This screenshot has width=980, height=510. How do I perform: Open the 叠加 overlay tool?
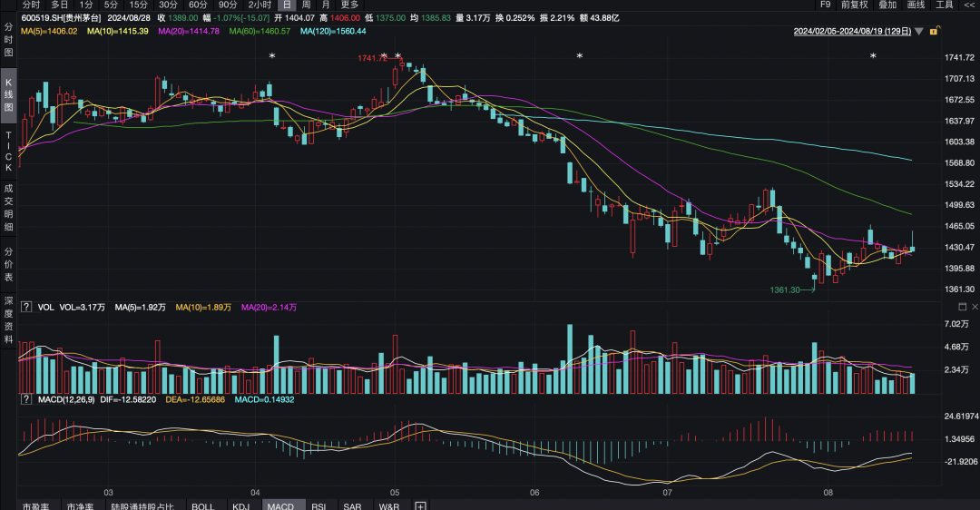[x=887, y=5]
